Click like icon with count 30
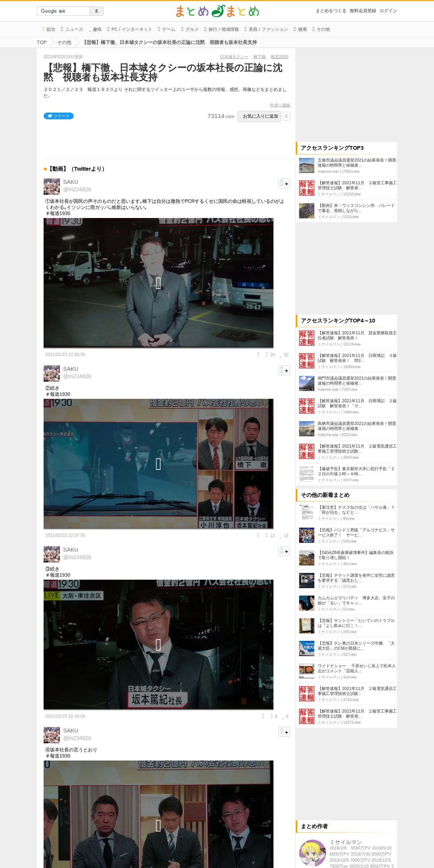 pyautogui.click(x=284, y=355)
